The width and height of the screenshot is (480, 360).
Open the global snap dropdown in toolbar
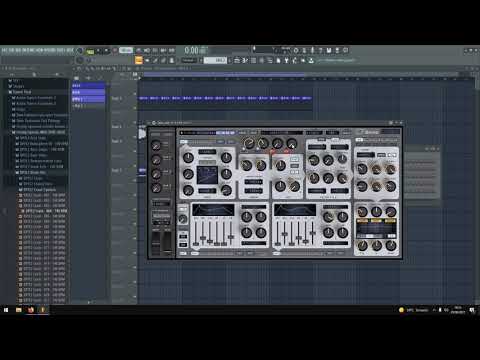click(x=188, y=60)
